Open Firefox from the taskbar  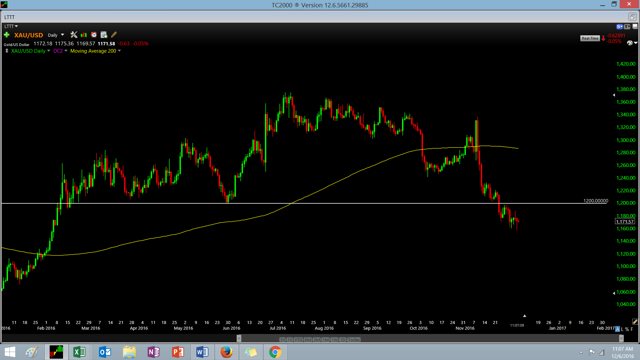[227, 352]
